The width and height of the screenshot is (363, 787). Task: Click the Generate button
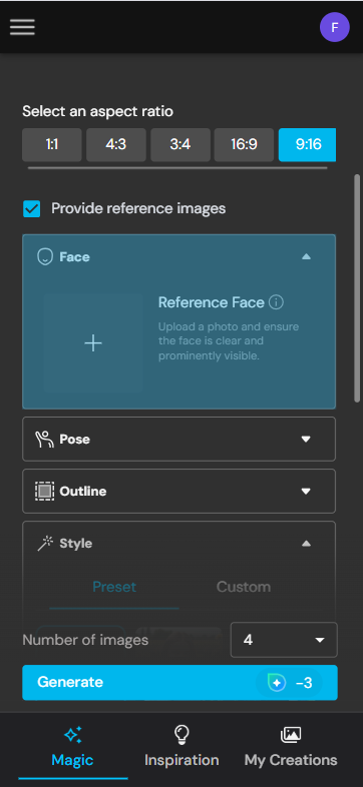[x=180, y=683]
